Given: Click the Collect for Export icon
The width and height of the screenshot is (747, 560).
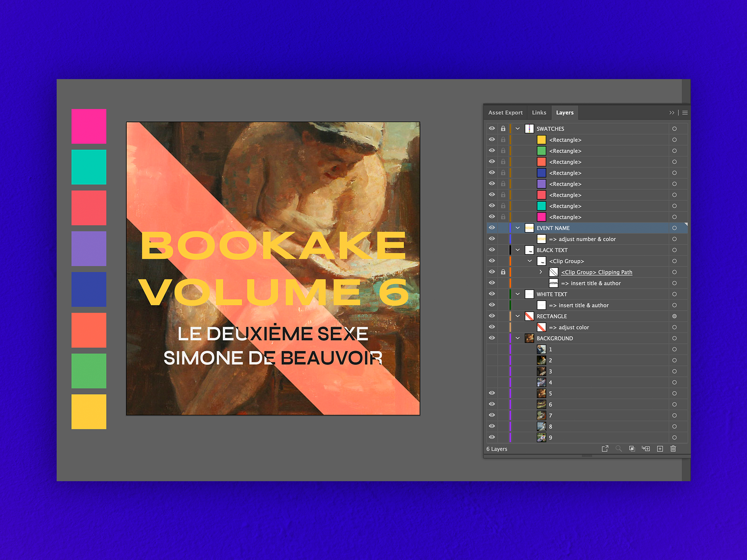Looking at the screenshot, I should pos(605,449).
